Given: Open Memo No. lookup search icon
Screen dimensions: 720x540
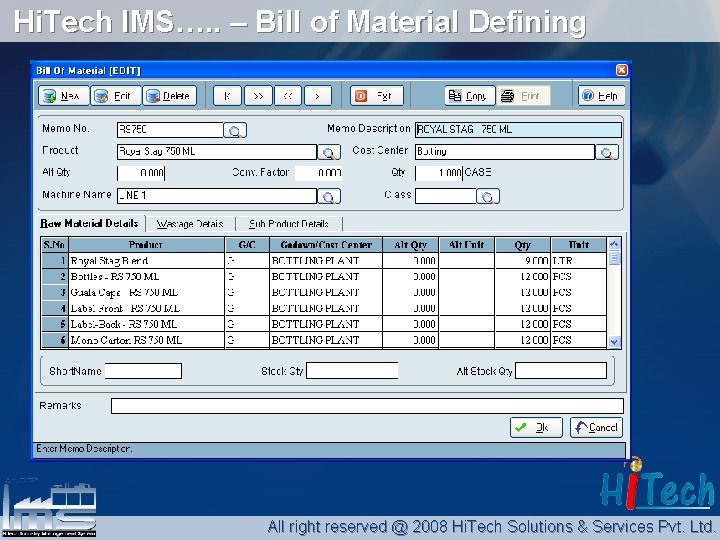Looking at the screenshot, I should 235,130.
